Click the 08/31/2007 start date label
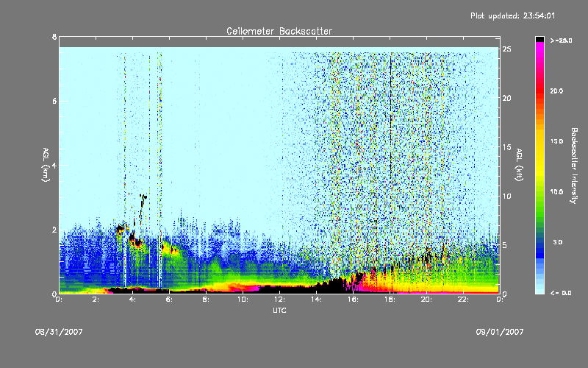This screenshot has width=588, height=368. point(59,332)
